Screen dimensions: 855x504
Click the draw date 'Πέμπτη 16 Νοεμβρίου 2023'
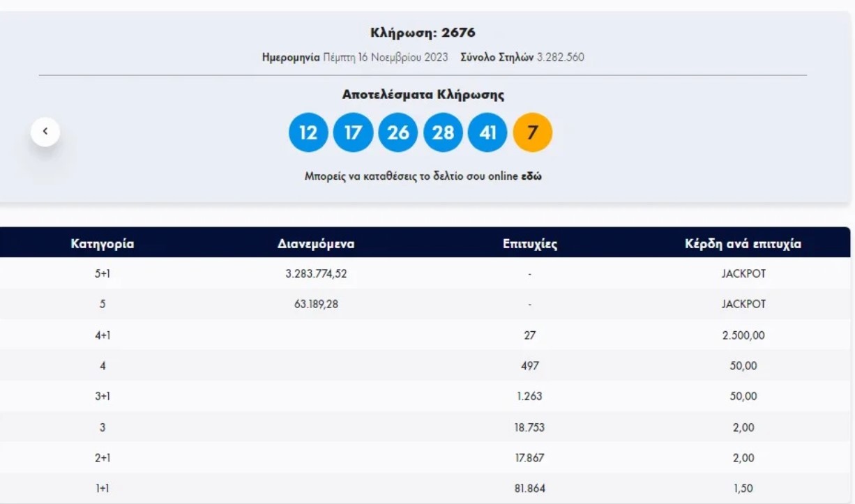point(386,57)
